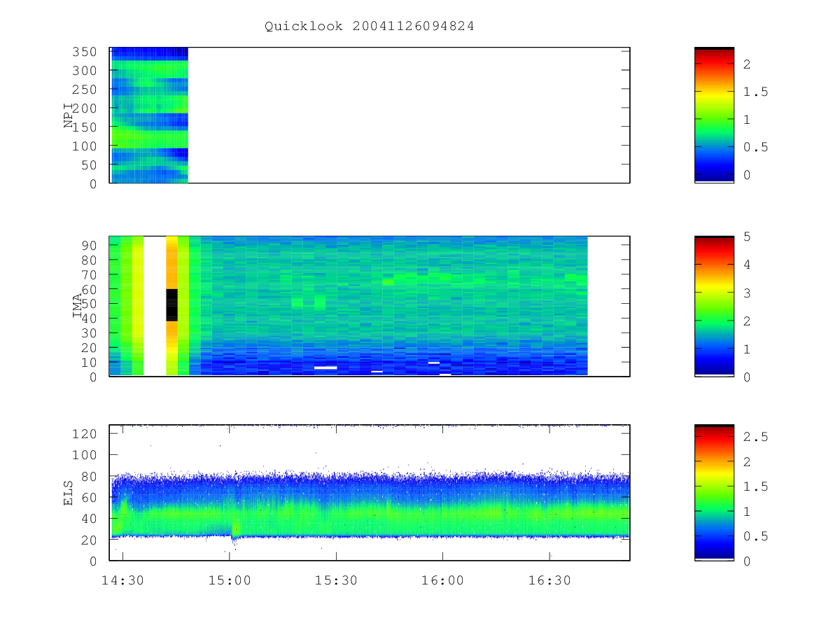Click the ELS axis label
The image size is (840, 630).
pyautogui.click(x=69, y=493)
